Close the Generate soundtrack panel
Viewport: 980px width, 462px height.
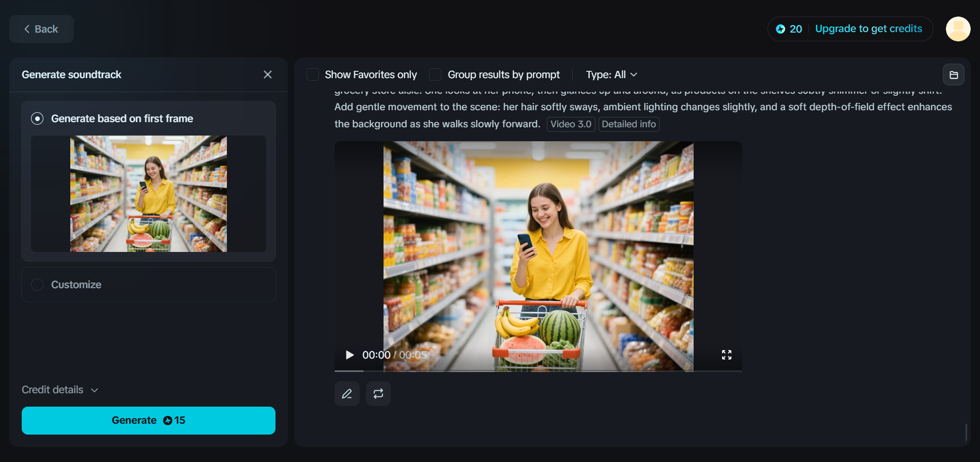[x=268, y=74]
